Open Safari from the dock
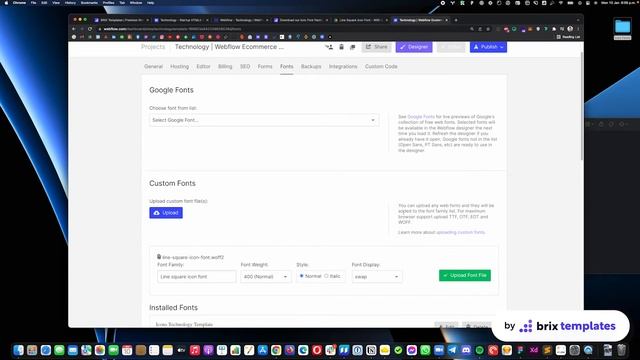This screenshot has height=360, width=640. [x=46, y=350]
